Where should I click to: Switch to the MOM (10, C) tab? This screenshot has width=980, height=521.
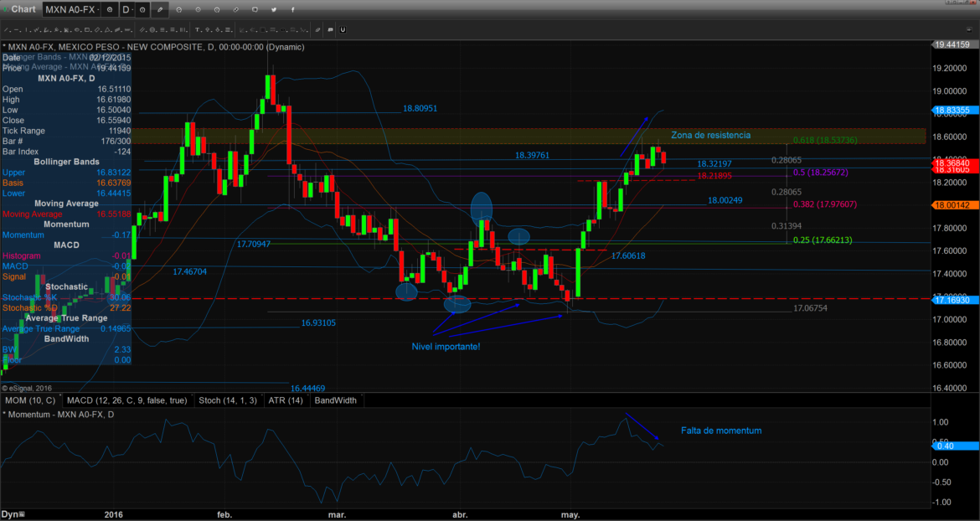click(30, 400)
